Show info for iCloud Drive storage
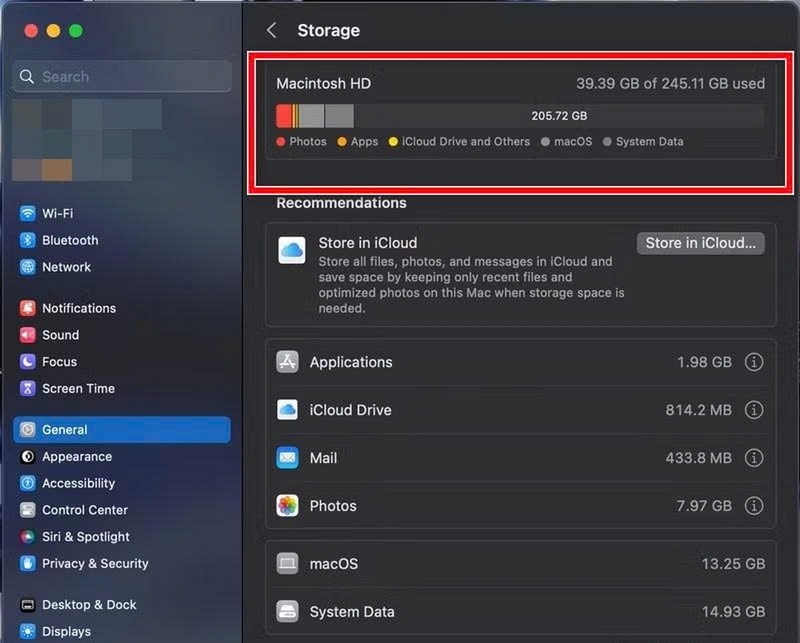Viewport: 800px width, 643px height. click(x=754, y=410)
